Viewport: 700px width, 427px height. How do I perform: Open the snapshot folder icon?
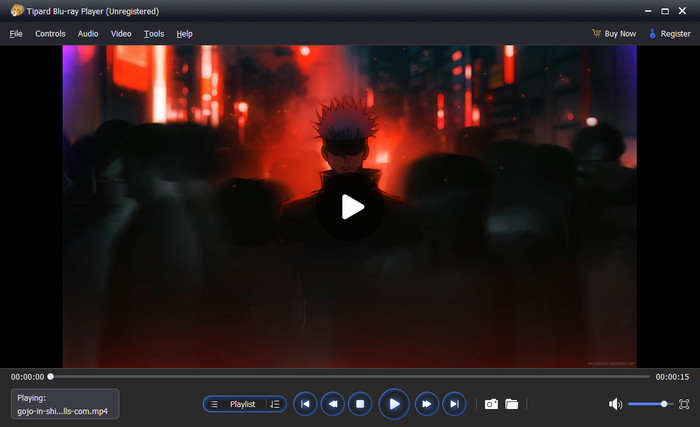click(512, 404)
